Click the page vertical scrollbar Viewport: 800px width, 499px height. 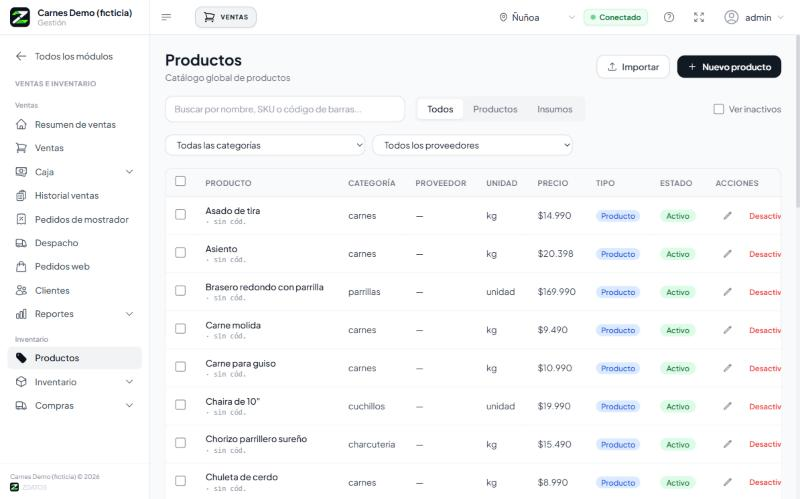tap(796, 122)
